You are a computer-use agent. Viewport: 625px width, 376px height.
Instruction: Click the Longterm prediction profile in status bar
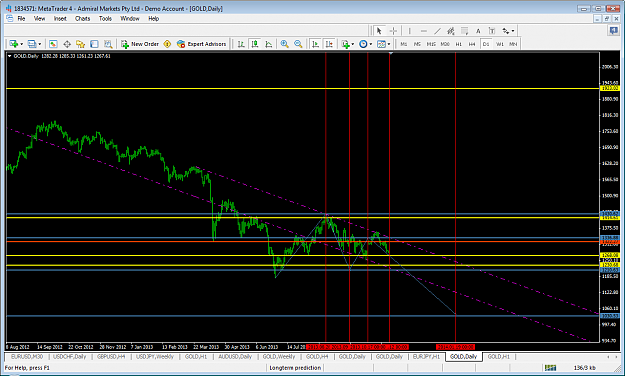click(295, 368)
